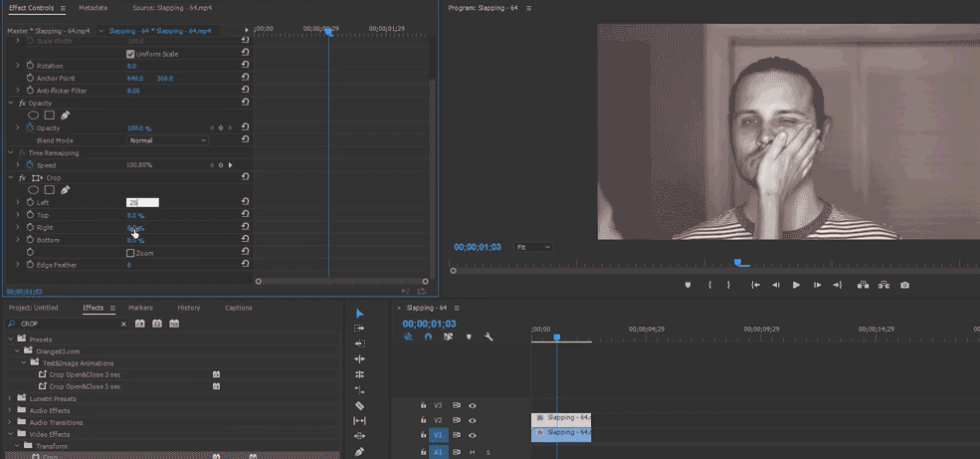Open the Blend Mode dropdown
980x459 pixels.
click(167, 140)
